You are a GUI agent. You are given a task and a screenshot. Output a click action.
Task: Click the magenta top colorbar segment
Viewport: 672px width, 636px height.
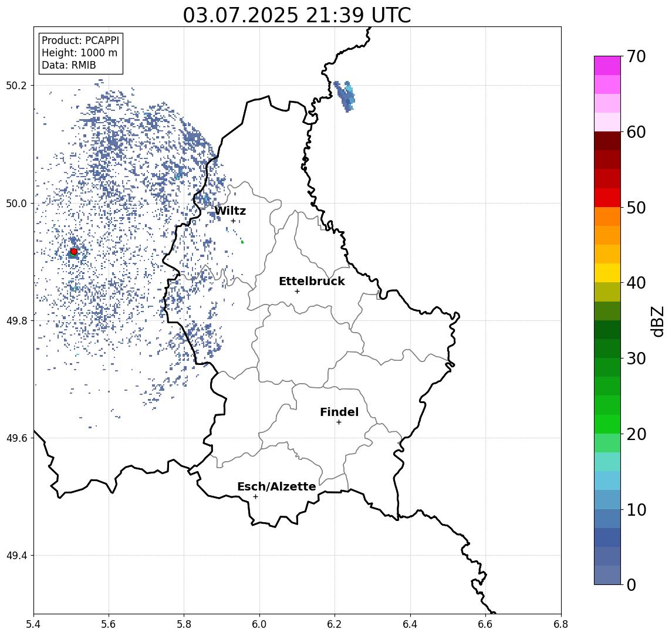pyautogui.click(x=607, y=66)
